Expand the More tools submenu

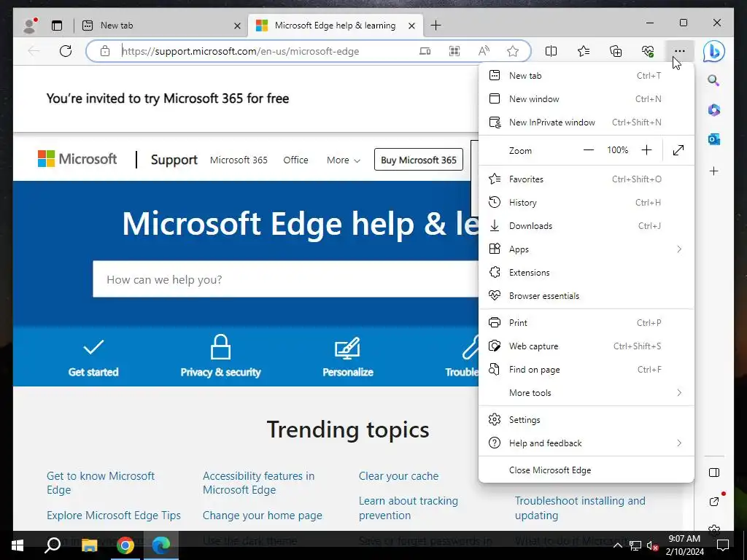(586, 393)
